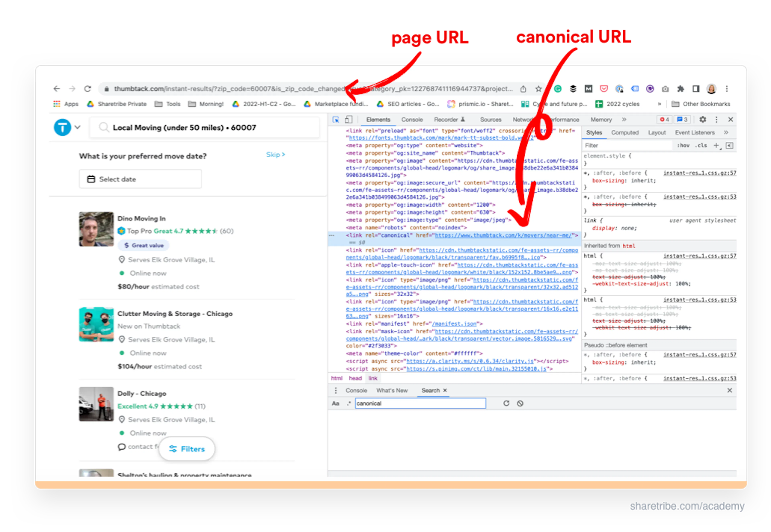Add a new style rule with the plus icon
This screenshot has height=532, width=771.
[716, 145]
